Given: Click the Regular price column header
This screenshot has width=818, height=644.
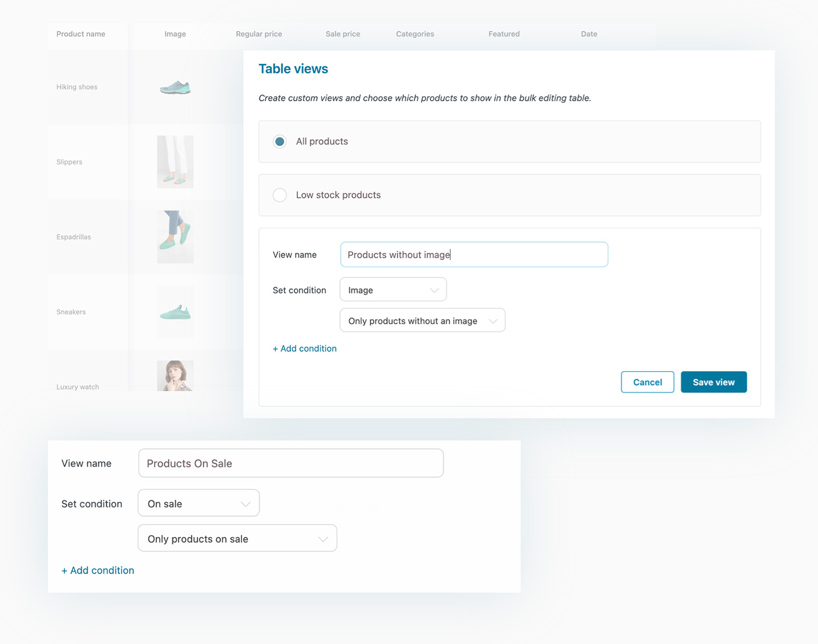Looking at the screenshot, I should pos(259,34).
